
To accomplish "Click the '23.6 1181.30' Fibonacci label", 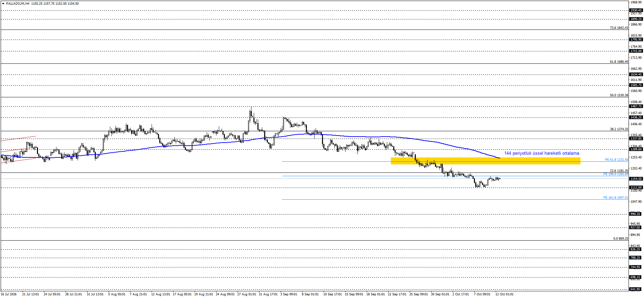I will [x=619, y=171].
